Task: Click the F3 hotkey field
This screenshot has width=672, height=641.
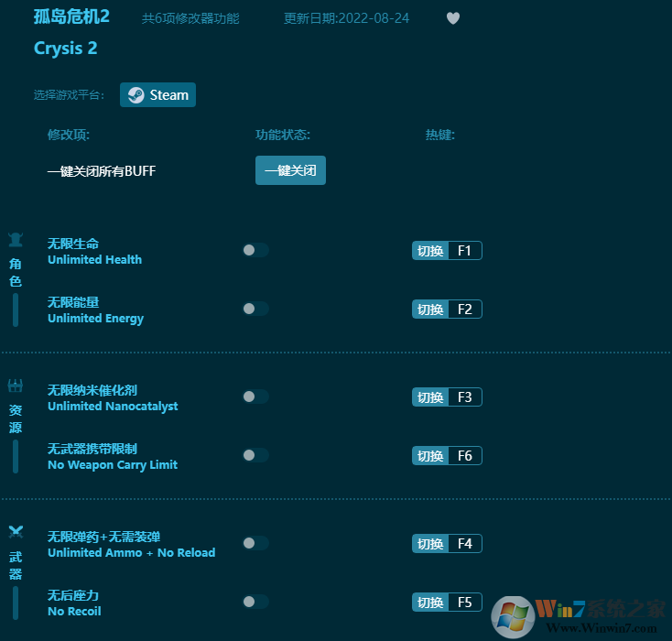Action: tap(465, 397)
